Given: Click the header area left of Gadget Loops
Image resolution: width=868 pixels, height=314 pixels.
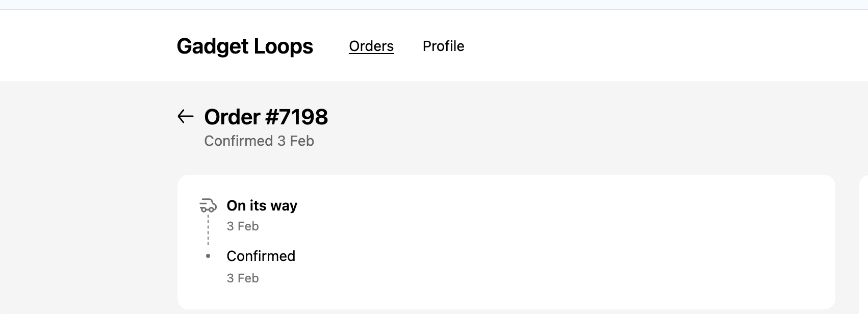Looking at the screenshot, I should tap(87, 46).
